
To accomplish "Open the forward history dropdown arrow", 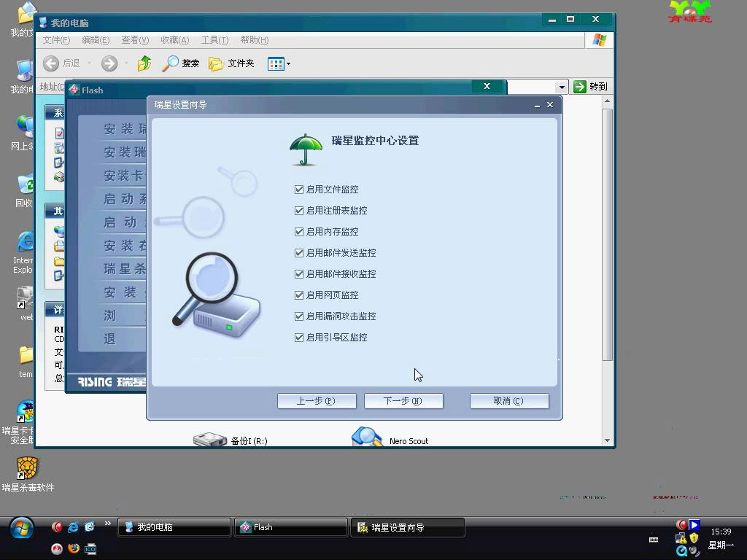I will click(x=126, y=63).
